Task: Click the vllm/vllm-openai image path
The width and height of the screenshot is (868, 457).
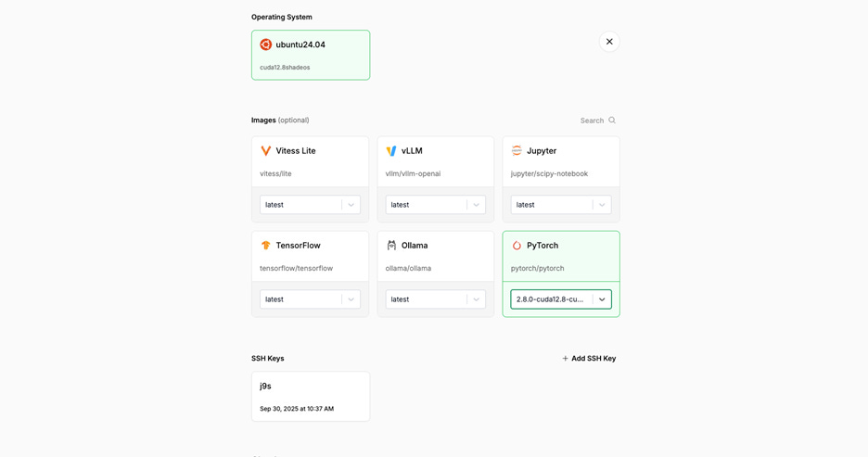Action: click(x=413, y=173)
